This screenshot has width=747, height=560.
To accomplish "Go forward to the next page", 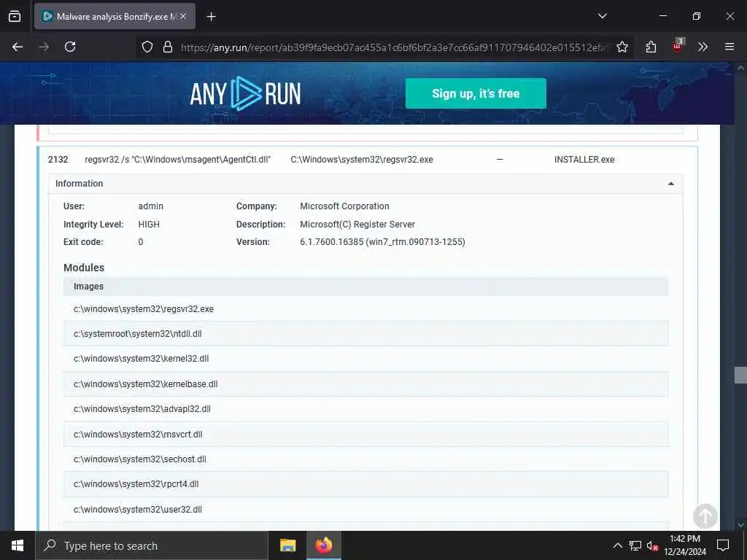I will [x=44, y=47].
